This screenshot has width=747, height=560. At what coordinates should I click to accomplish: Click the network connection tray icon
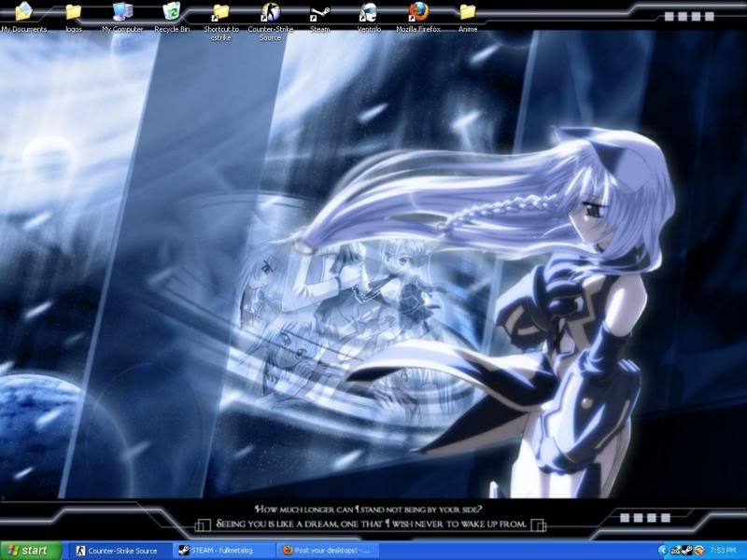675,551
